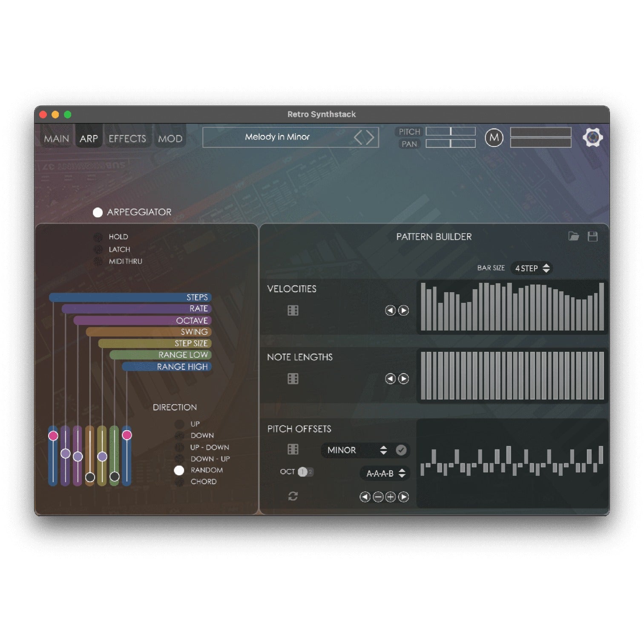The image size is (644, 644).
Task: Click the pitch offsets plus button
Action: tap(391, 497)
